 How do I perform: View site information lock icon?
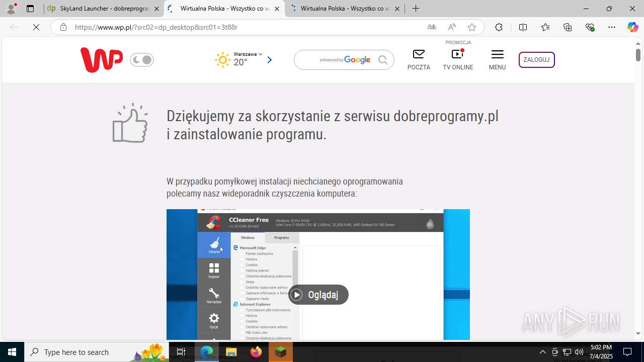pos(63,27)
